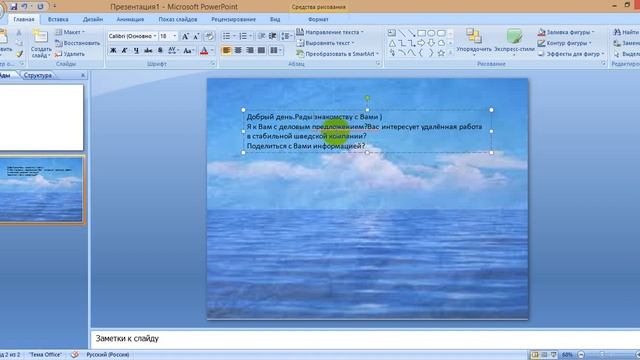This screenshot has height=360, width=640.
Task: Decrease list indent level
Action: tap(262, 36)
